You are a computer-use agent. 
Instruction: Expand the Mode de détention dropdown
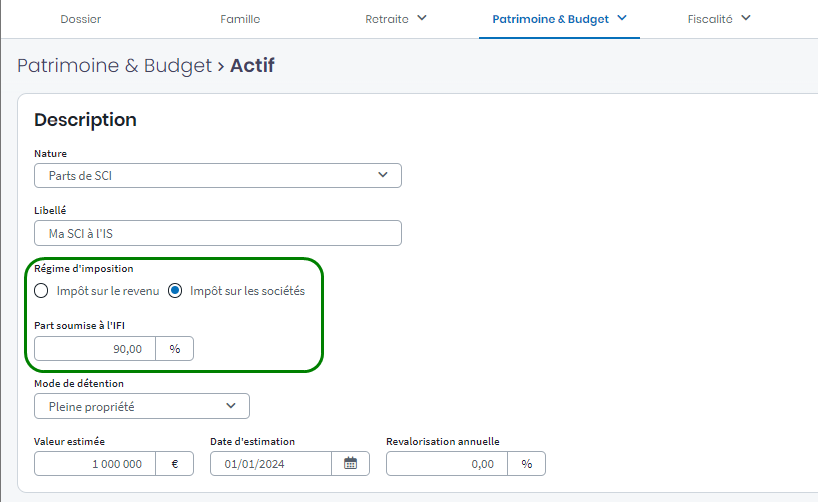[142, 406]
